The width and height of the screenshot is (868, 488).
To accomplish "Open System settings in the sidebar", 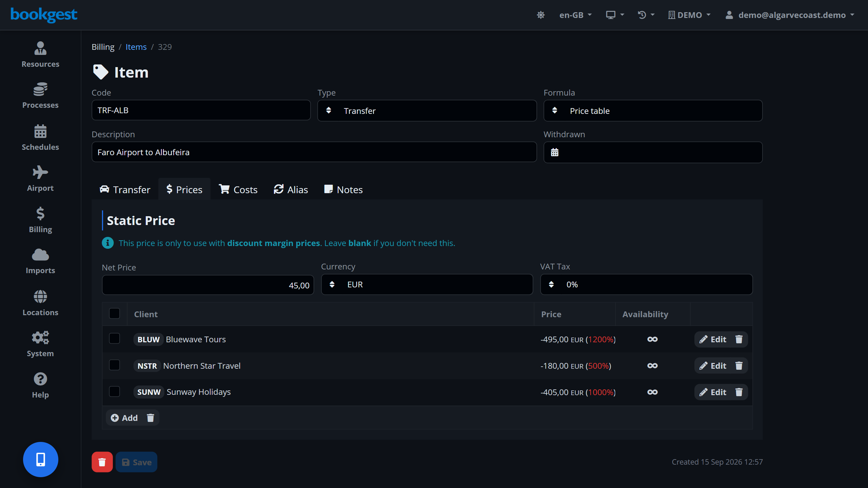I will (40, 344).
